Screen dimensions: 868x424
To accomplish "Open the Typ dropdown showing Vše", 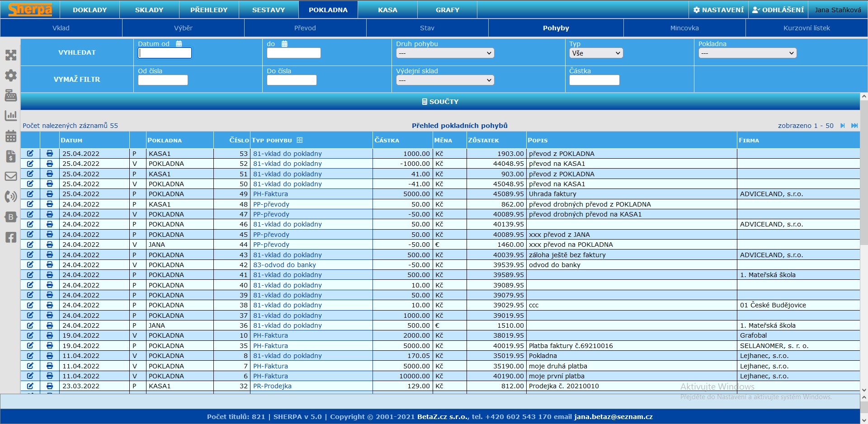I will coord(596,53).
